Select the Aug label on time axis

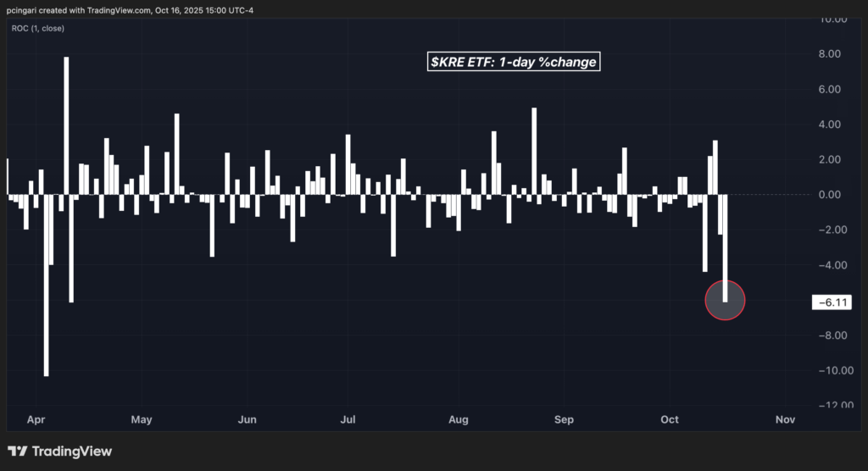pos(459,419)
